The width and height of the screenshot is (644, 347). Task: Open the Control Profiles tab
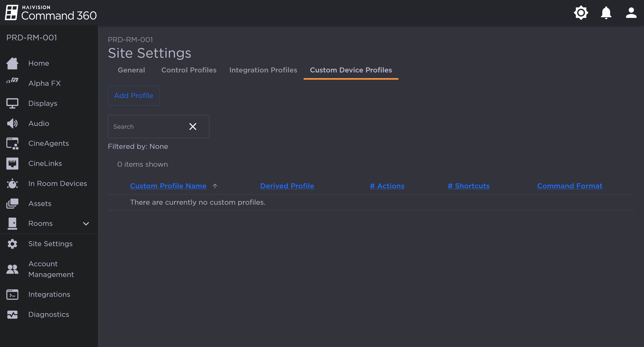[x=189, y=70]
